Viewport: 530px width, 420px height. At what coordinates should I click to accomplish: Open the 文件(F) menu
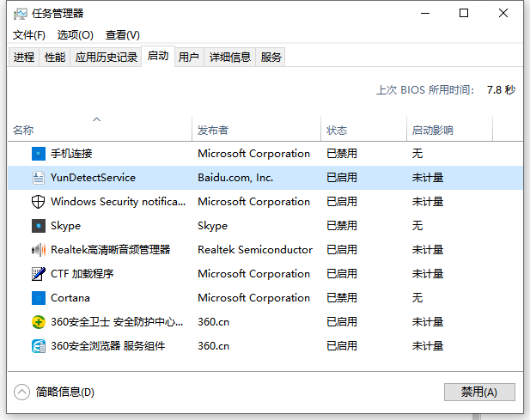[x=29, y=35]
